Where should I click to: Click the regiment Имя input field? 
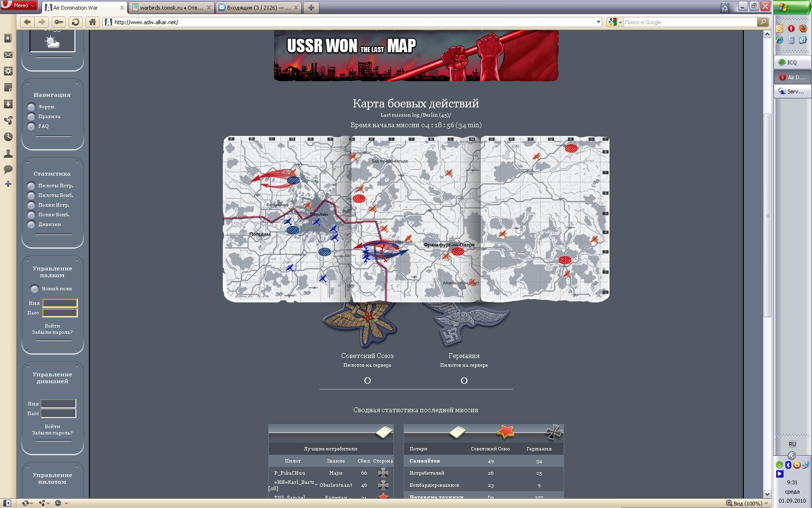[x=60, y=303]
